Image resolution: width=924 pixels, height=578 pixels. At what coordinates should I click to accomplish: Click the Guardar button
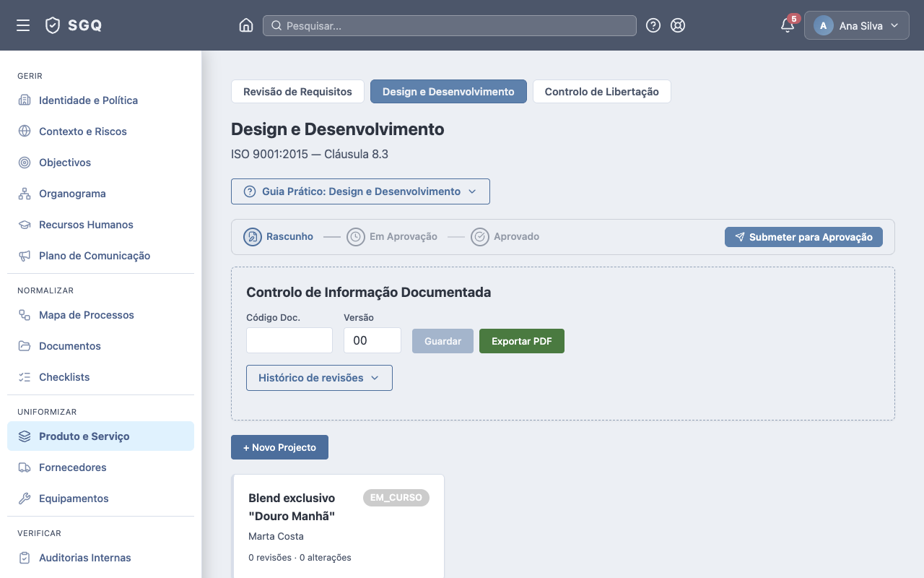pos(443,341)
